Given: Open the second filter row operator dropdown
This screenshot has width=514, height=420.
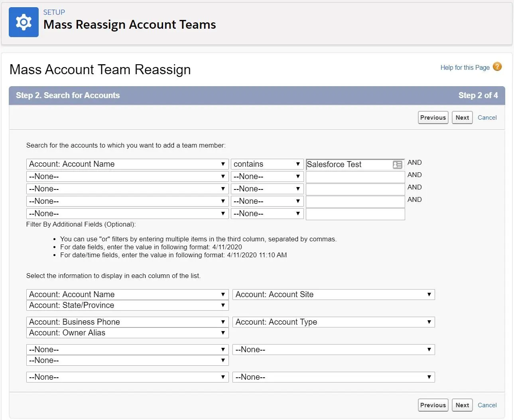Looking at the screenshot, I should click(267, 177).
